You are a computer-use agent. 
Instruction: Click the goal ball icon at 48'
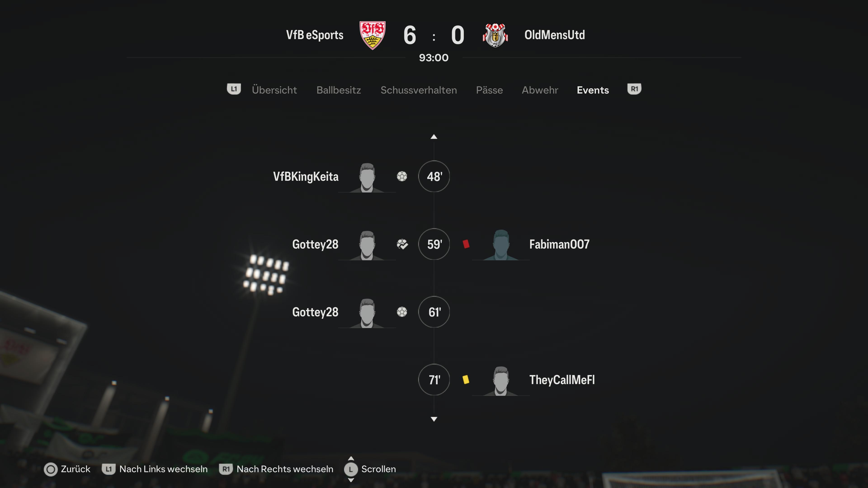click(402, 176)
